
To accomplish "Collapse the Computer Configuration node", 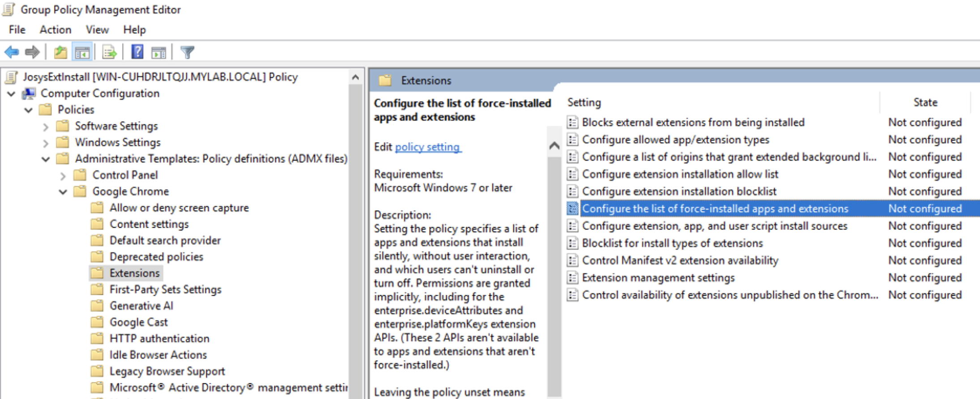I will tap(12, 94).
